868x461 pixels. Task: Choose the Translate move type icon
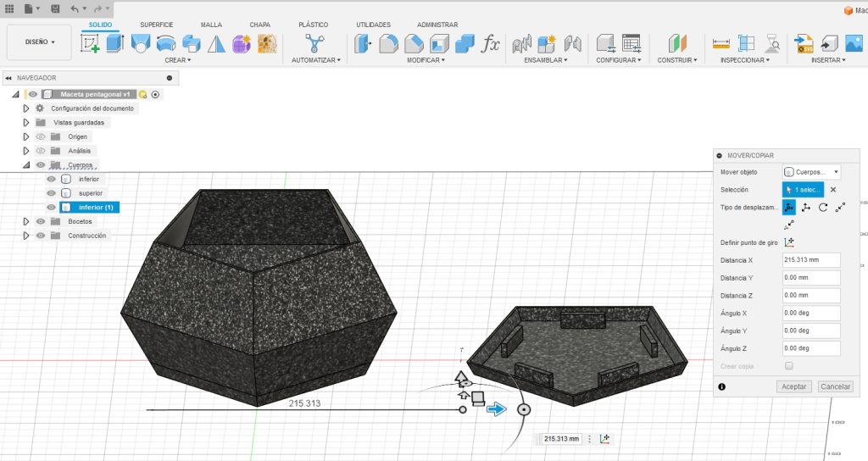tap(806, 207)
